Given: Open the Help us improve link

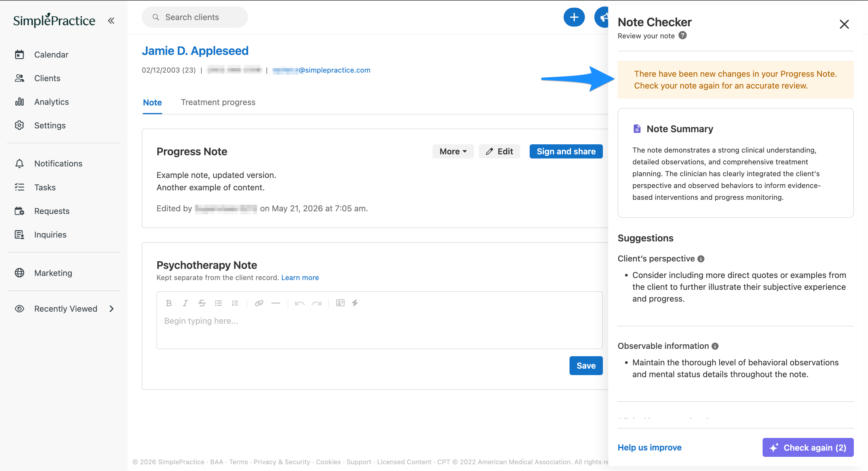Looking at the screenshot, I should click(x=649, y=447).
